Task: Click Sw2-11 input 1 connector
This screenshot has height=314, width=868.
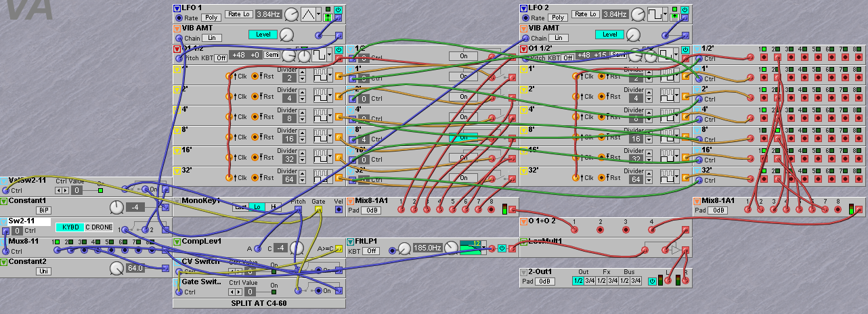Action: click(124, 230)
